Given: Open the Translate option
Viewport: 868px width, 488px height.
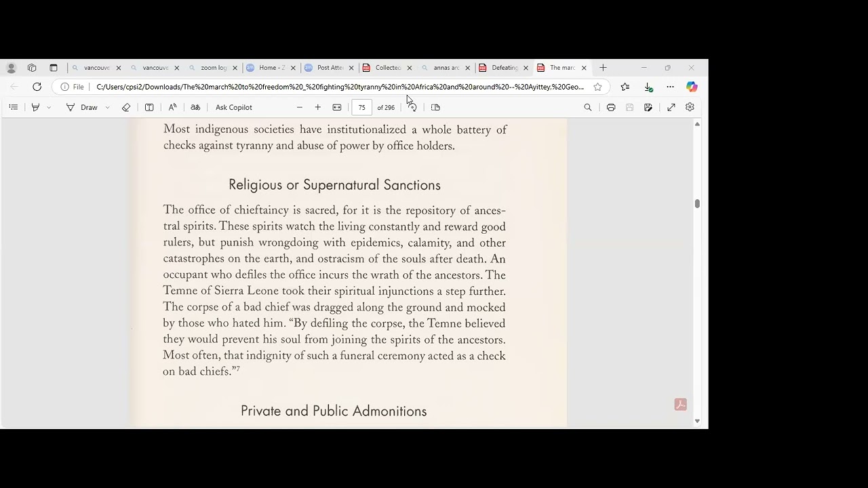Looking at the screenshot, I should coord(195,107).
